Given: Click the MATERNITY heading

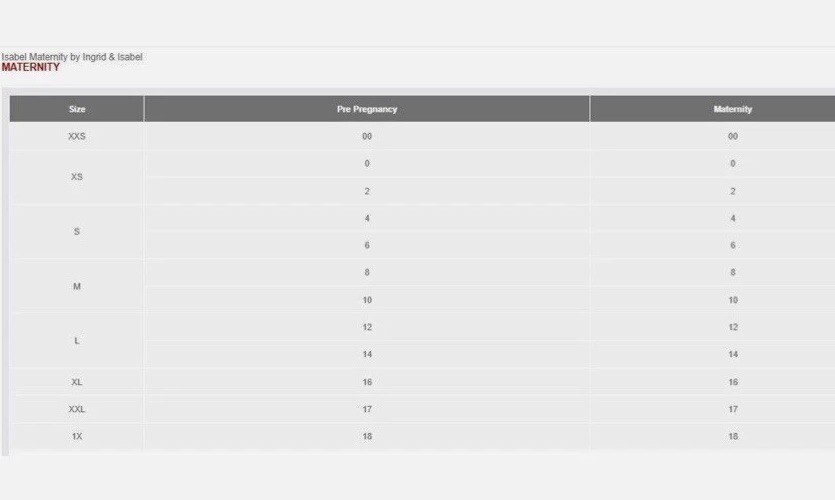Looking at the screenshot, I should (30, 67).
